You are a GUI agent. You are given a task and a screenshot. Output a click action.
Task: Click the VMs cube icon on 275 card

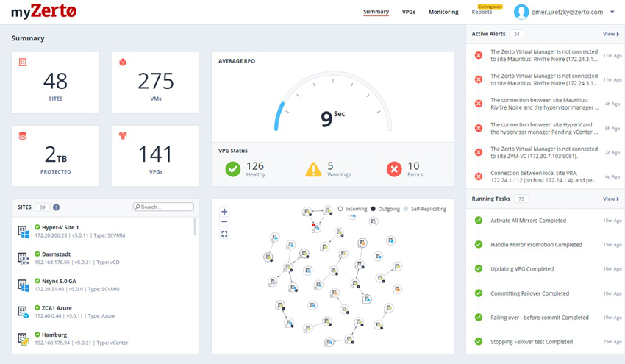pyautogui.click(x=123, y=63)
